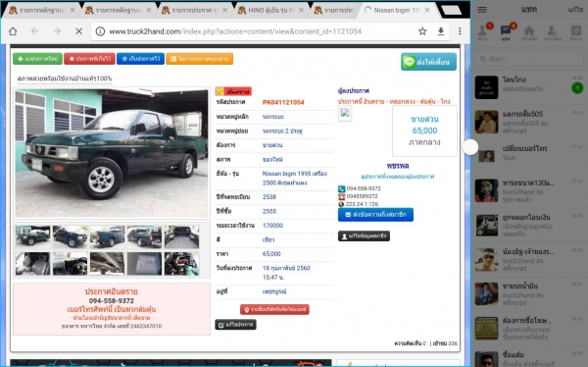Image resolution: width=588 pixels, height=367 pixels.
Task: Open the hamburger menu in chat panel
Action: [x=482, y=10]
